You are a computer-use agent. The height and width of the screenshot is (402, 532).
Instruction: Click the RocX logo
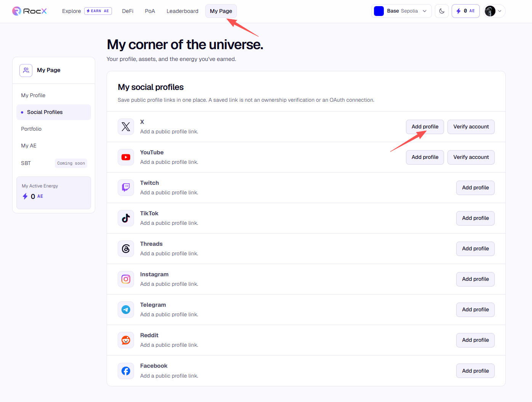29,11
